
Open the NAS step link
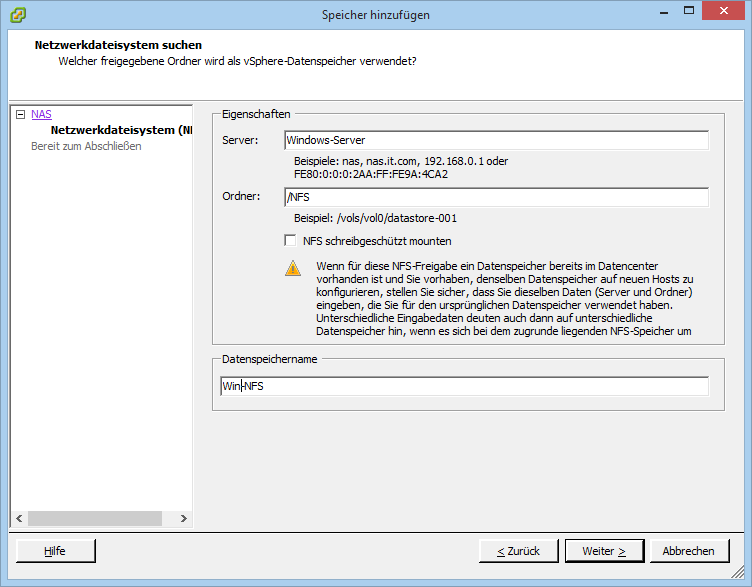(41, 114)
